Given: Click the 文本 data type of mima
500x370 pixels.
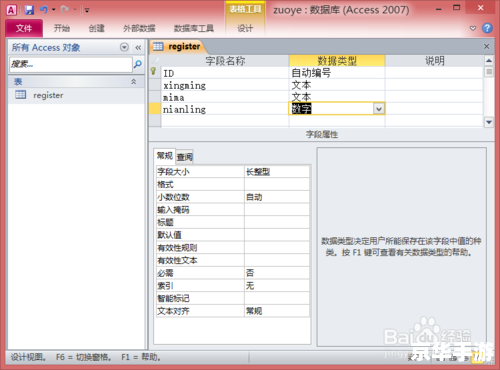Looking at the screenshot, I should click(x=337, y=97).
